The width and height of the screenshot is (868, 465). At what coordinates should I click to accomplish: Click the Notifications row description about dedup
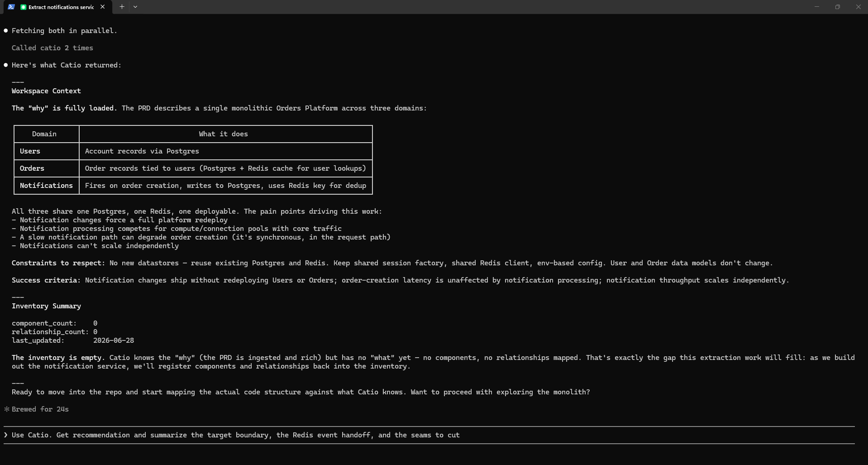225,186
